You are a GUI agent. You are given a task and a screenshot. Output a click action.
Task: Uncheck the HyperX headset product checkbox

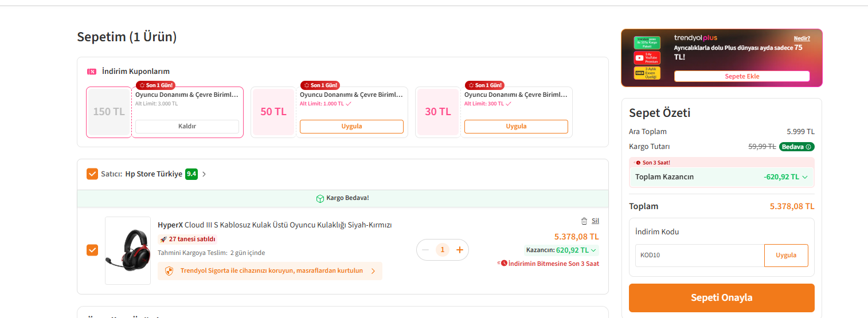coord(92,250)
